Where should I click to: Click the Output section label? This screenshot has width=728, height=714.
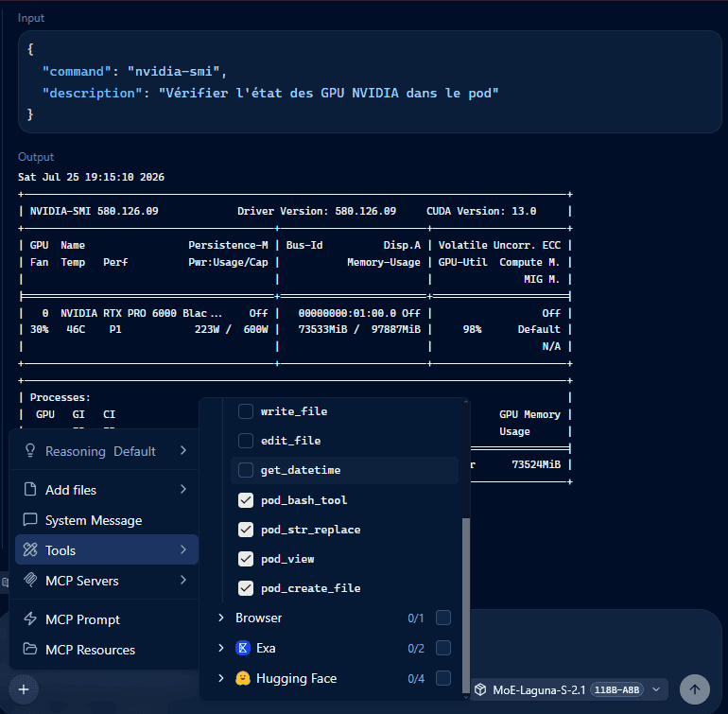(x=36, y=157)
